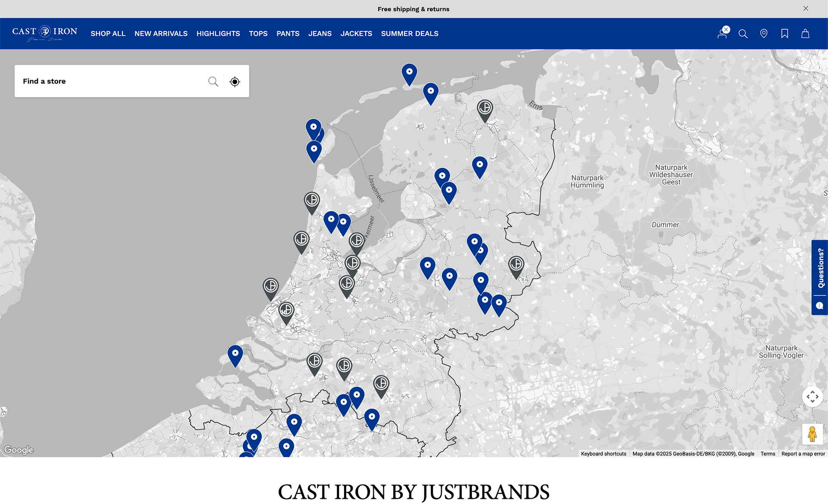828x504 pixels.
Task: Click Report a map error link
Action: pyautogui.click(x=803, y=454)
